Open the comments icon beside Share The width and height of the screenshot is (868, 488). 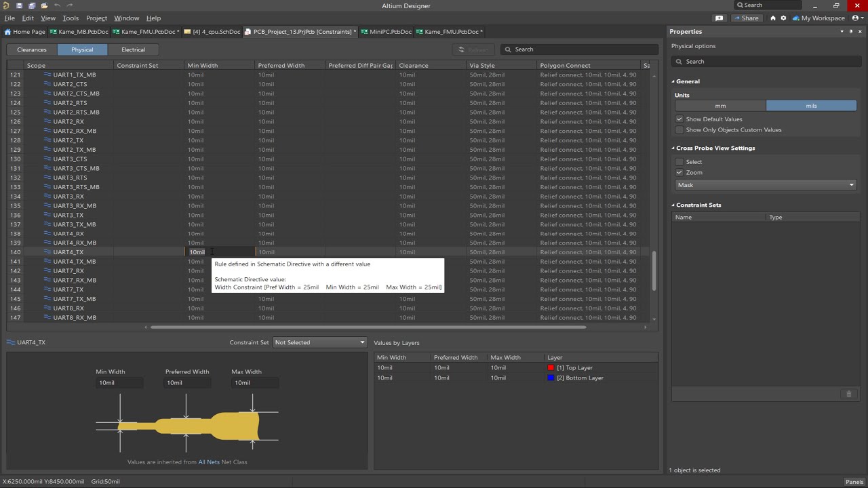(719, 18)
